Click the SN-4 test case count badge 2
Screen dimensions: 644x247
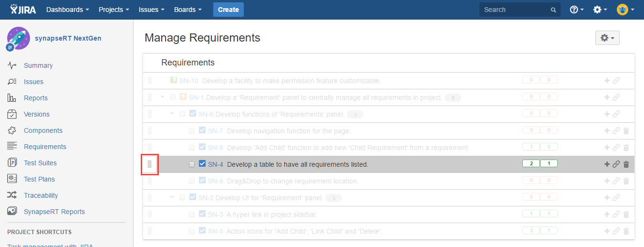pos(531,164)
